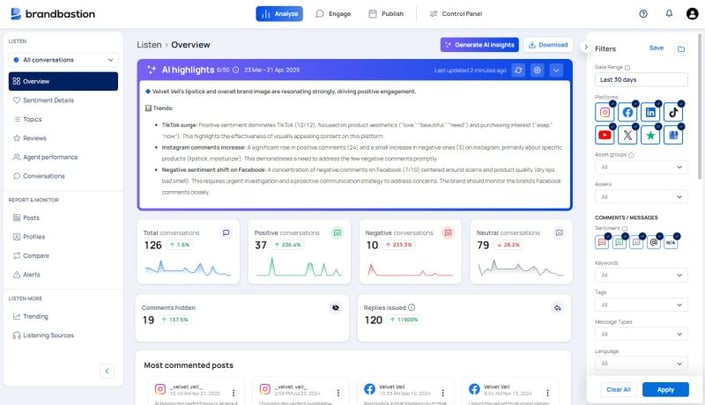Image resolution: width=705 pixels, height=405 pixels.
Task: Open the Alerts page
Action: click(27, 274)
